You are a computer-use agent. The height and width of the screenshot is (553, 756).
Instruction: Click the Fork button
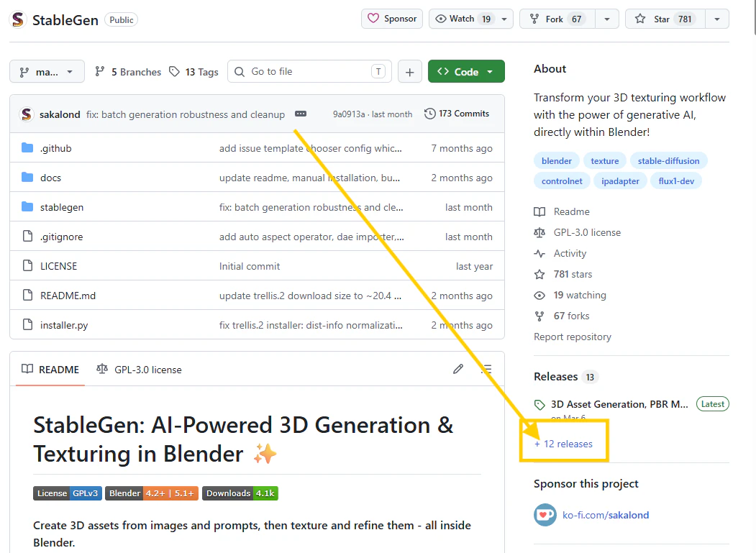[x=557, y=19]
